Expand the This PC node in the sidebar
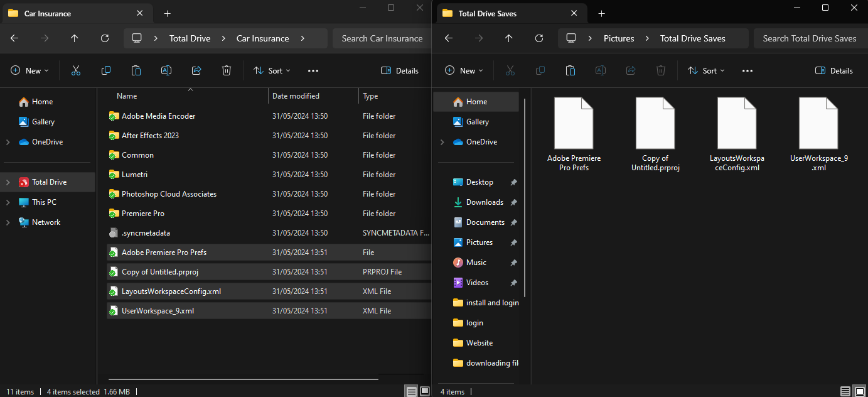 [8, 202]
